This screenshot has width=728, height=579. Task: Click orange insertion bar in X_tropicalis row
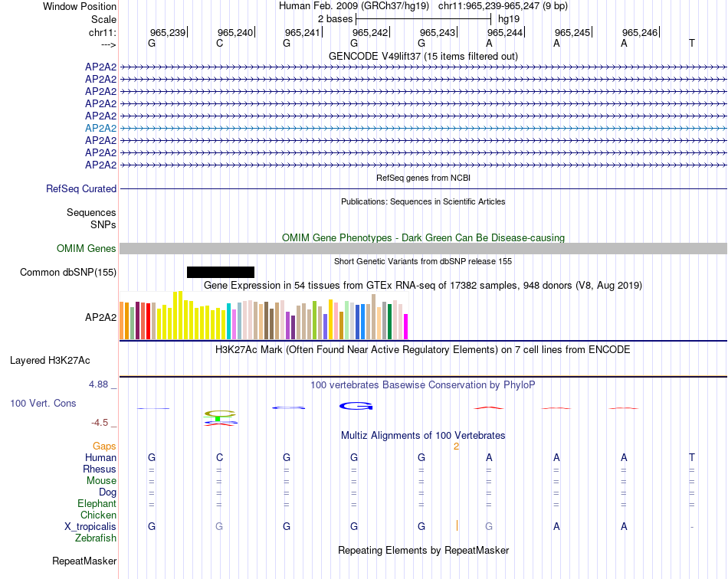(457, 525)
